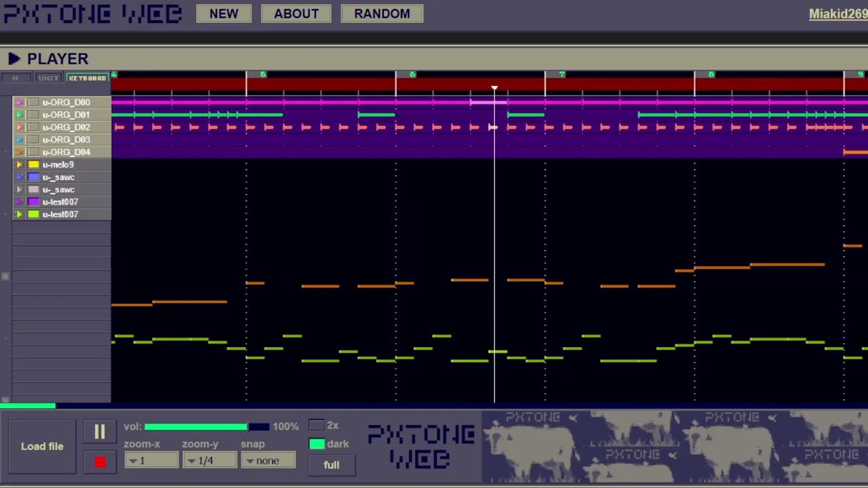Click the PLAYER panel triangle icon
The image size is (868, 488).
click(14, 59)
